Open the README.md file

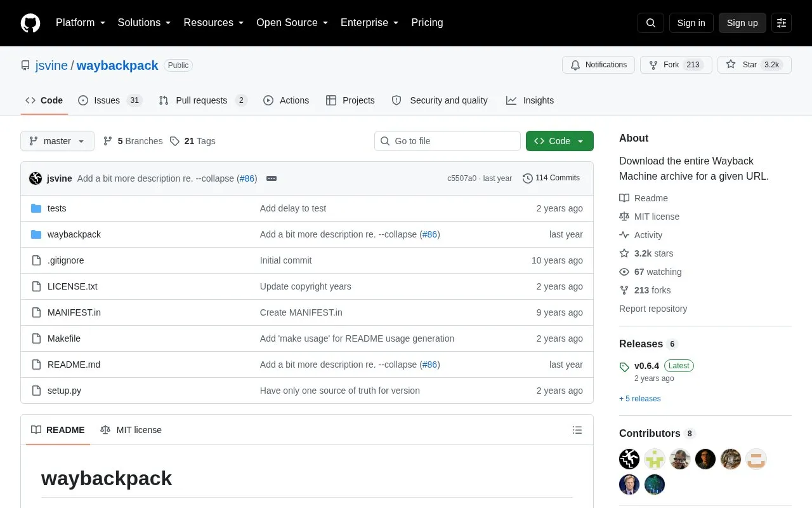[74, 364]
